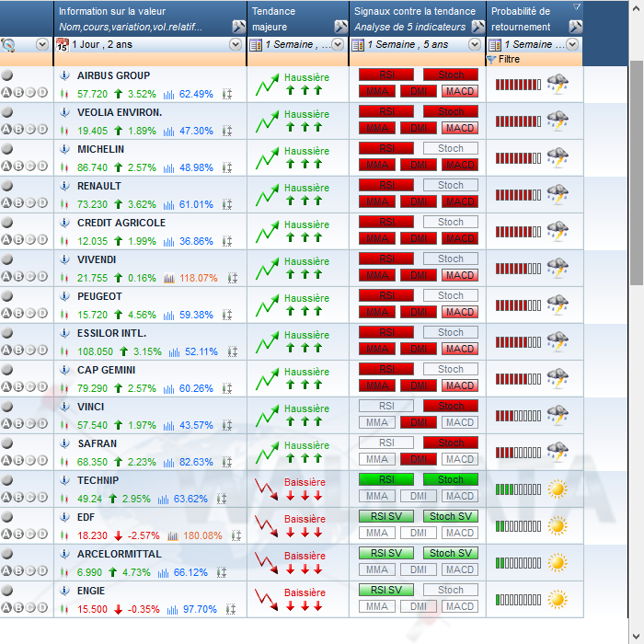Click the volume bars icon in RENAULT row

[x=168, y=204]
